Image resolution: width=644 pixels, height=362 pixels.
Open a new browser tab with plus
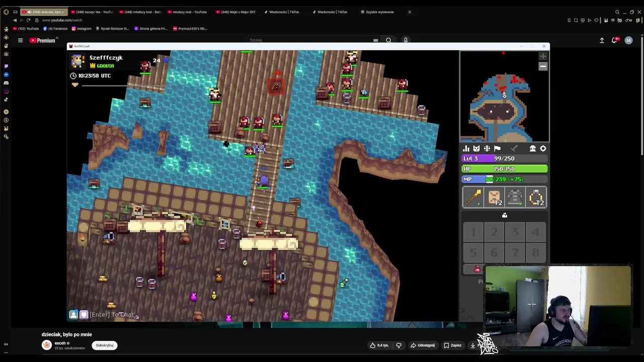(410, 12)
